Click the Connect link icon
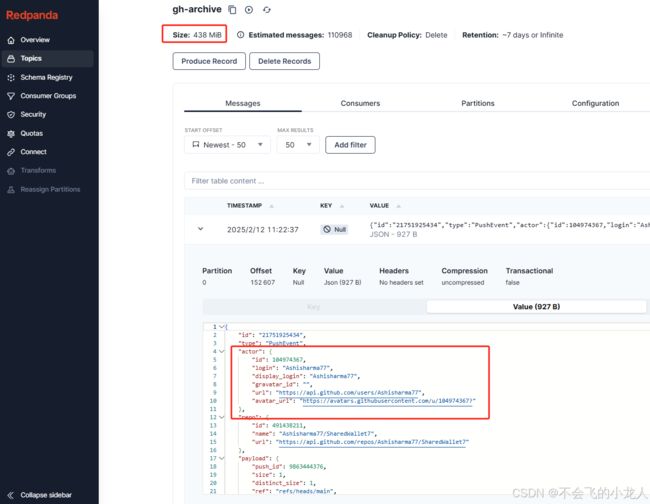The width and height of the screenshot is (650, 504). (11, 152)
